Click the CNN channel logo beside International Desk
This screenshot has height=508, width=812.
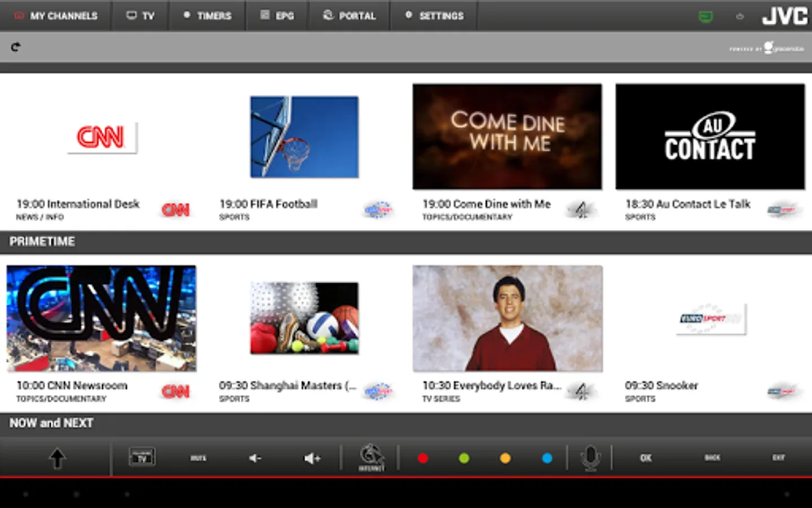click(x=175, y=210)
